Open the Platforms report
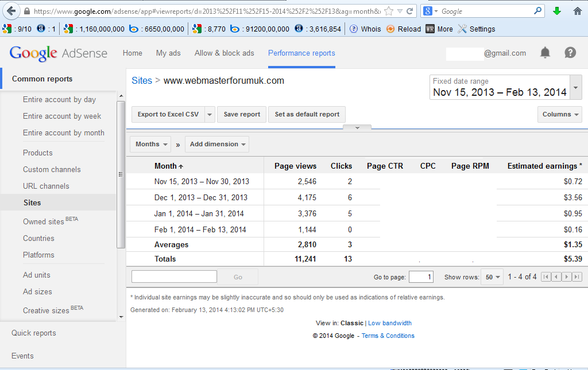 (38, 255)
